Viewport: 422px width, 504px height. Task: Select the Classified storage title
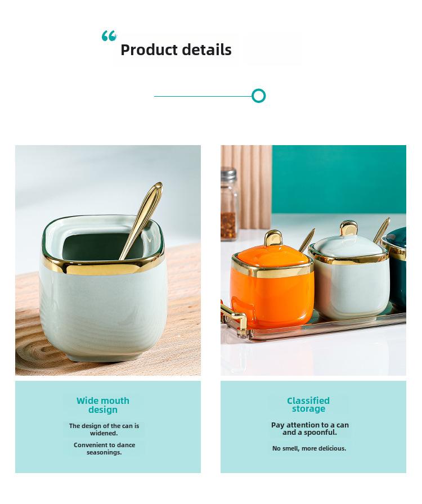coord(308,404)
